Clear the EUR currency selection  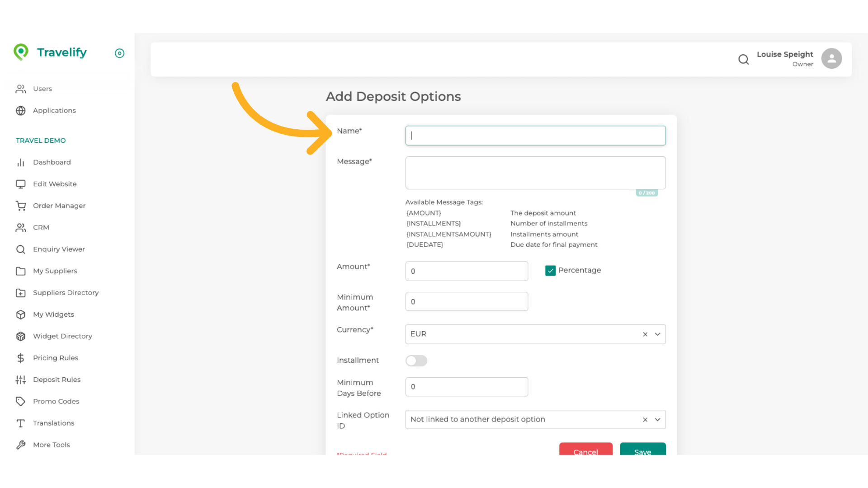tap(645, 334)
